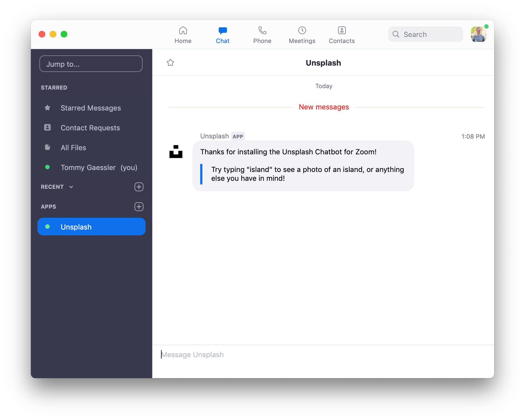Click the plus icon next to Apps

tap(139, 207)
